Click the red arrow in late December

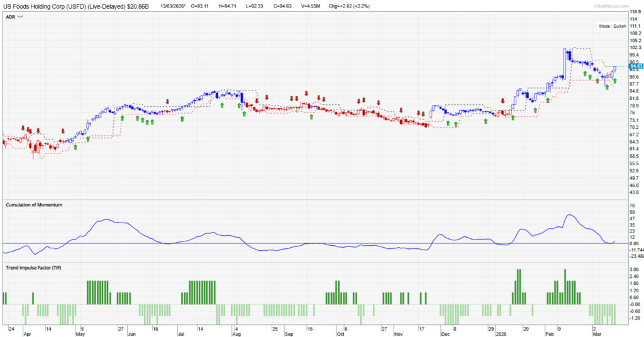tap(502, 101)
